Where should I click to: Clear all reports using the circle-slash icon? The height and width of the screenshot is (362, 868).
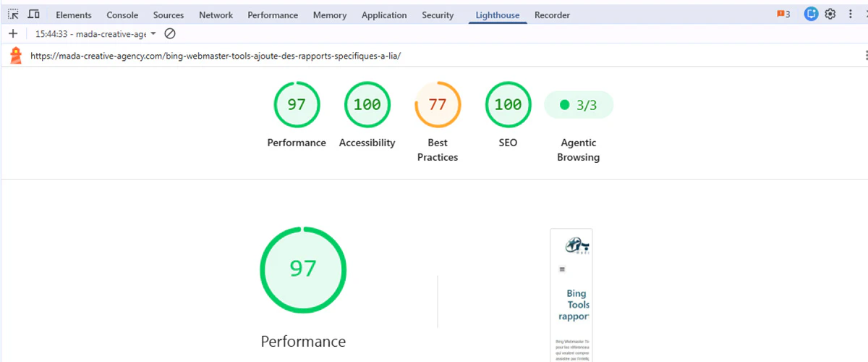[170, 34]
